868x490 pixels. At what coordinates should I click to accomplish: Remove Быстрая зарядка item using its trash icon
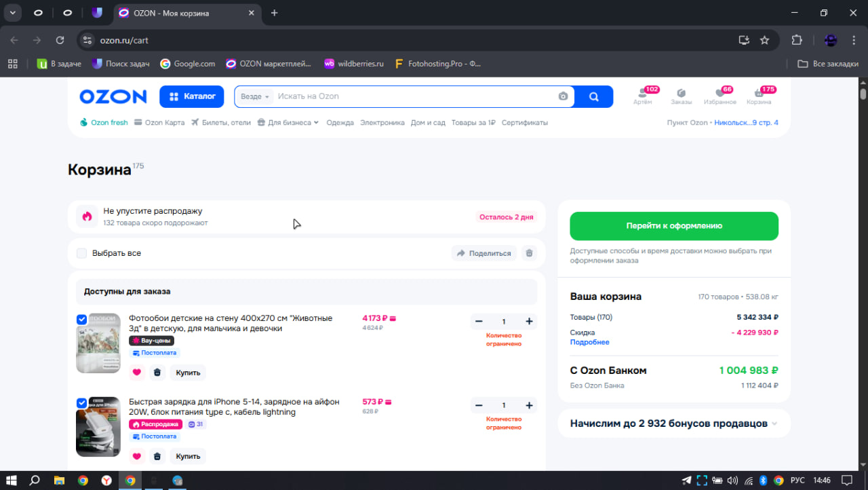pos(157,456)
